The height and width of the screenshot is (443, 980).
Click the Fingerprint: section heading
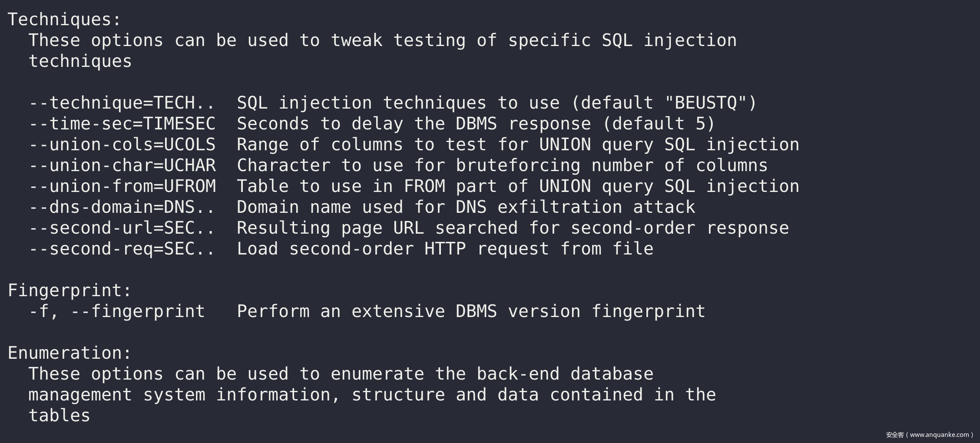point(70,291)
